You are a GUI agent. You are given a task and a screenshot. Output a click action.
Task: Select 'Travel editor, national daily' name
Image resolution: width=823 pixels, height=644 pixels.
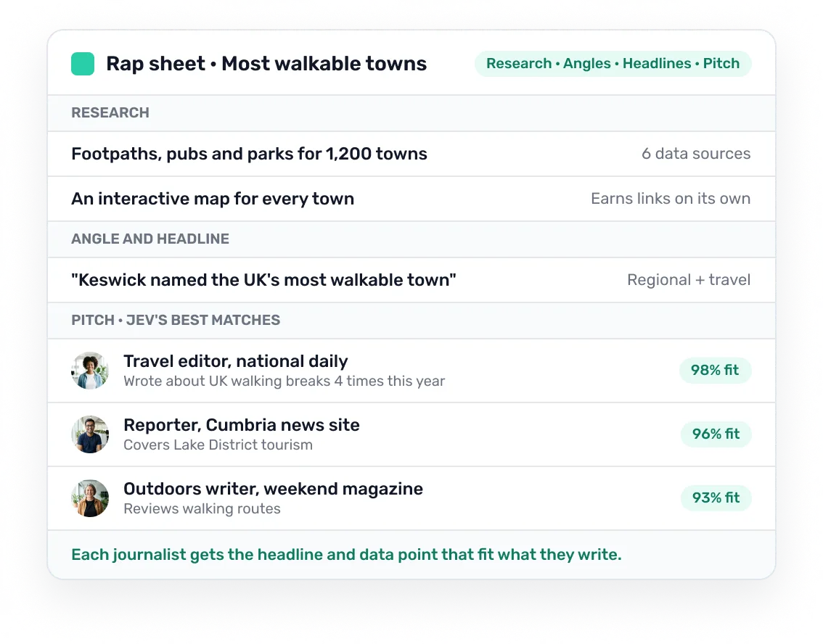(x=236, y=361)
